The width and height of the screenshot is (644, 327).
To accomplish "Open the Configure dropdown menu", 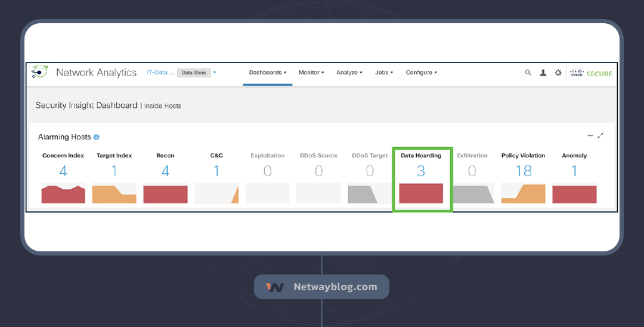I will tap(421, 73).
